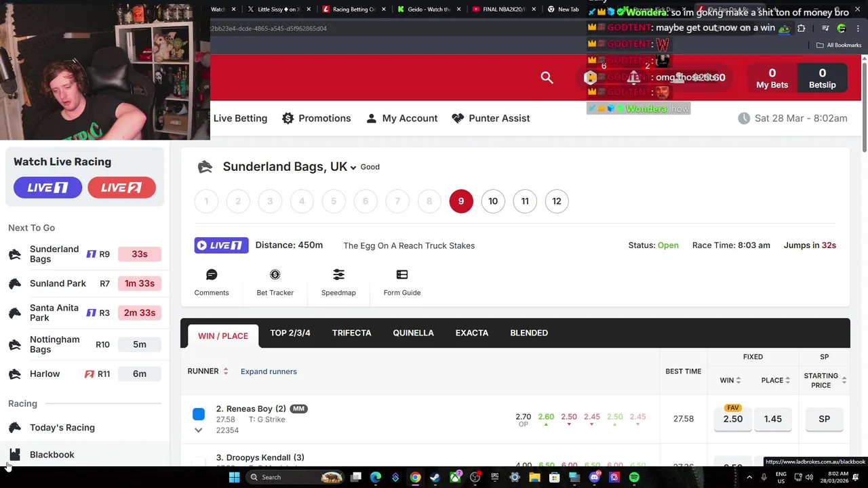Select race 9

pyautogui.click(x=461, y=201)
